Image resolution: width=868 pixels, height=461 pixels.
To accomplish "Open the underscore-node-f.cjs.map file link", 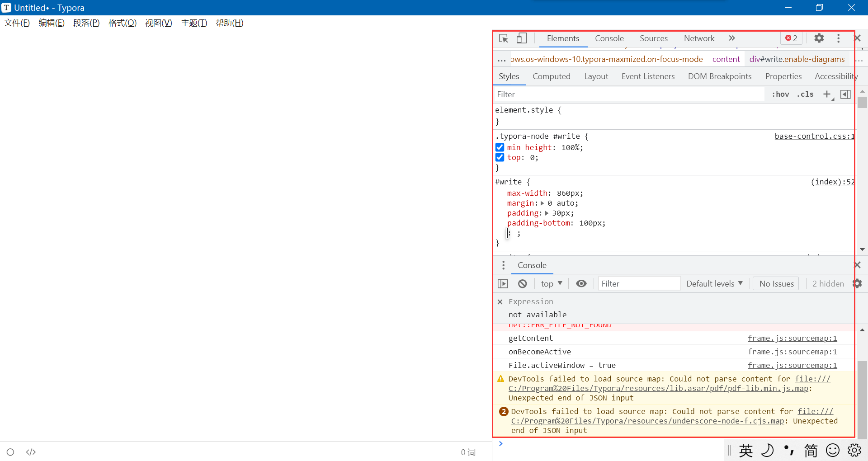I will click(x=647, y=421).
